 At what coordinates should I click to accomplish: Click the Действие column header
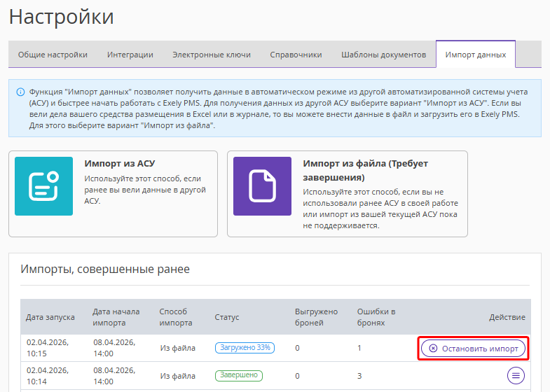pos(507,317)
